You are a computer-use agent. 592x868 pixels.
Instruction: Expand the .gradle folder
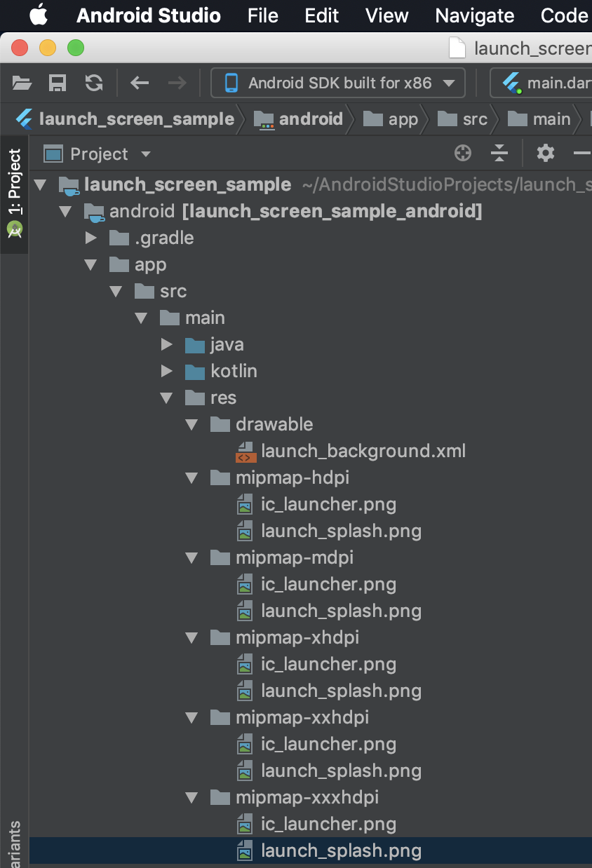(x=90, y=238)
